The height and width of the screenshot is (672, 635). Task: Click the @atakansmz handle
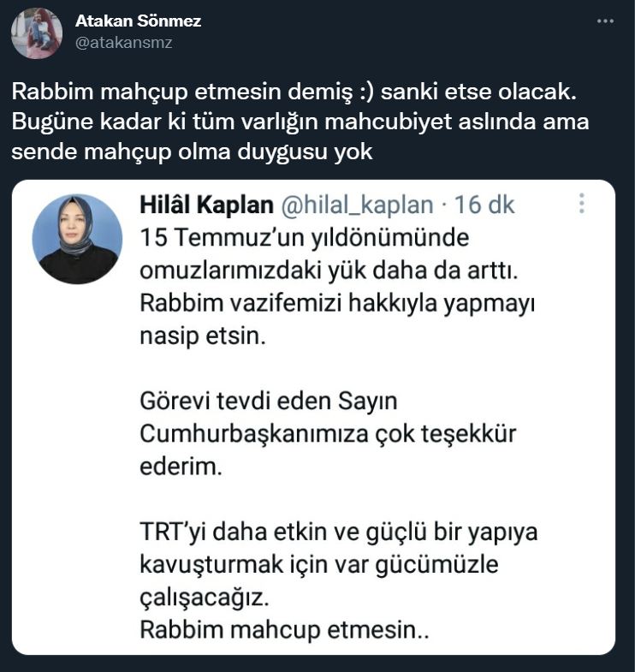pos(124,42)
